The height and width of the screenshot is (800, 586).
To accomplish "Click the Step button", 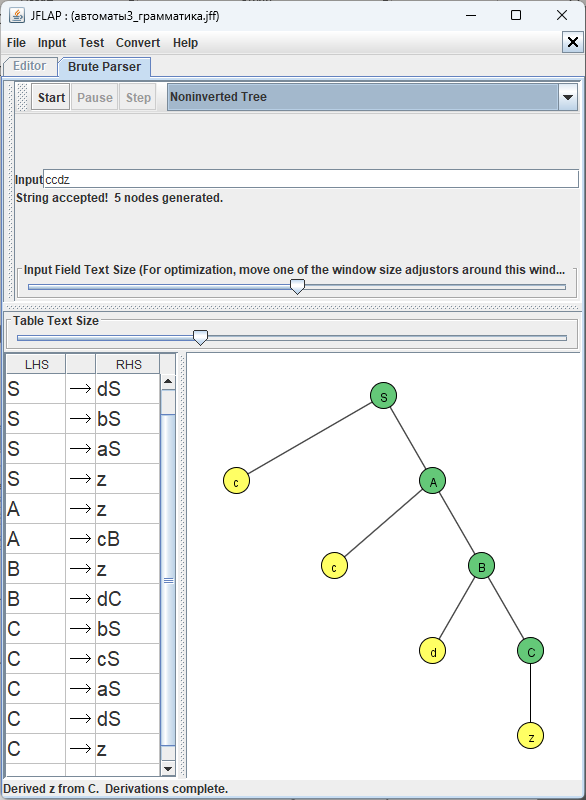I will [x=138, y=97].
